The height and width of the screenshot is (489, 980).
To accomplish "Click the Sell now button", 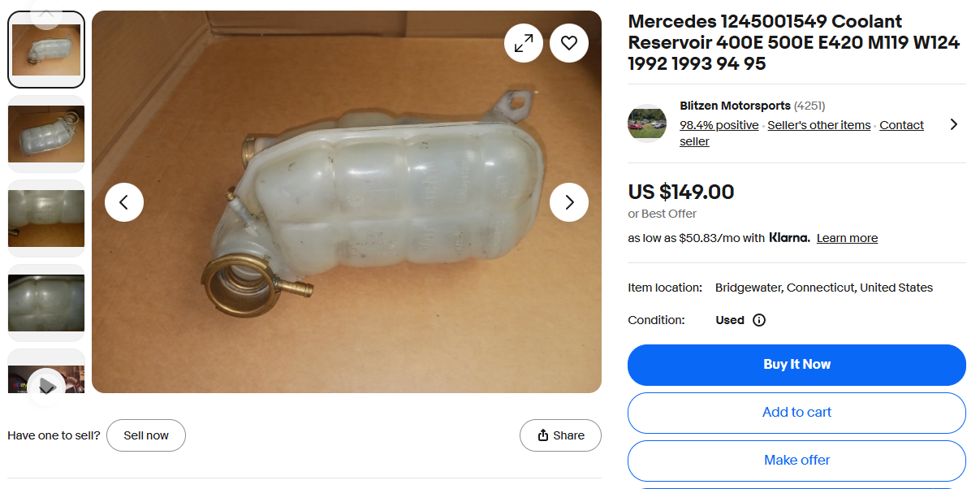I will coord(146,435).
